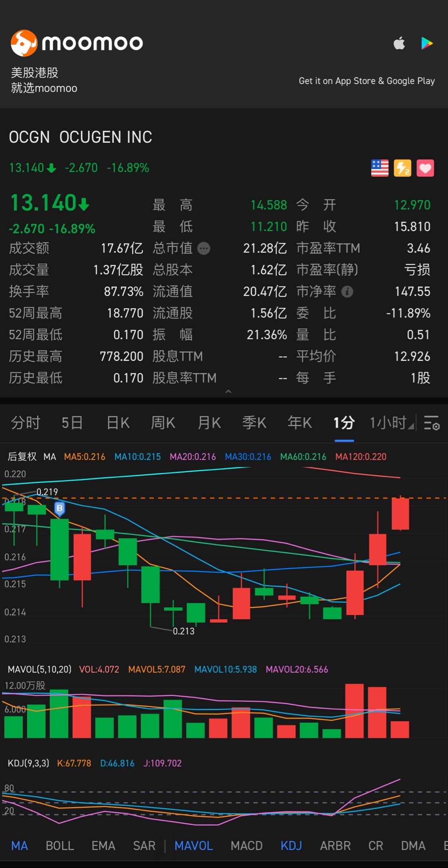Toggle the ARBR indicator
This screenshot has height=868, width=448.
(335, 846)
